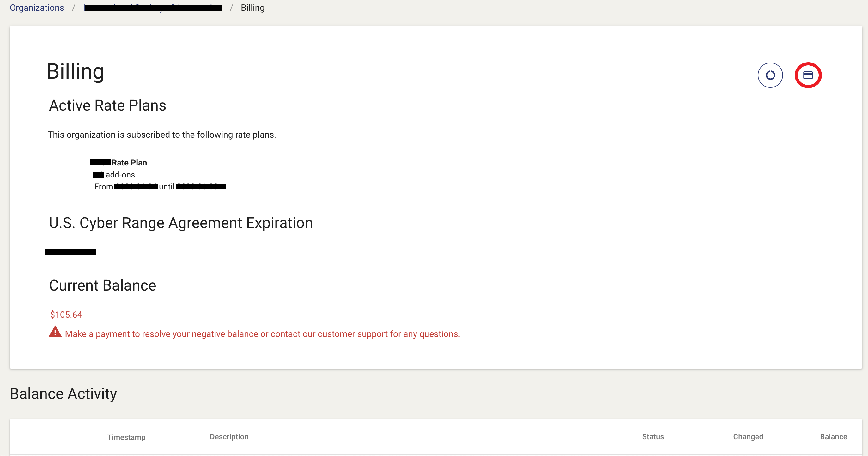
Task: Click the organization name in the breadcrumb
Action: point(152,7)
